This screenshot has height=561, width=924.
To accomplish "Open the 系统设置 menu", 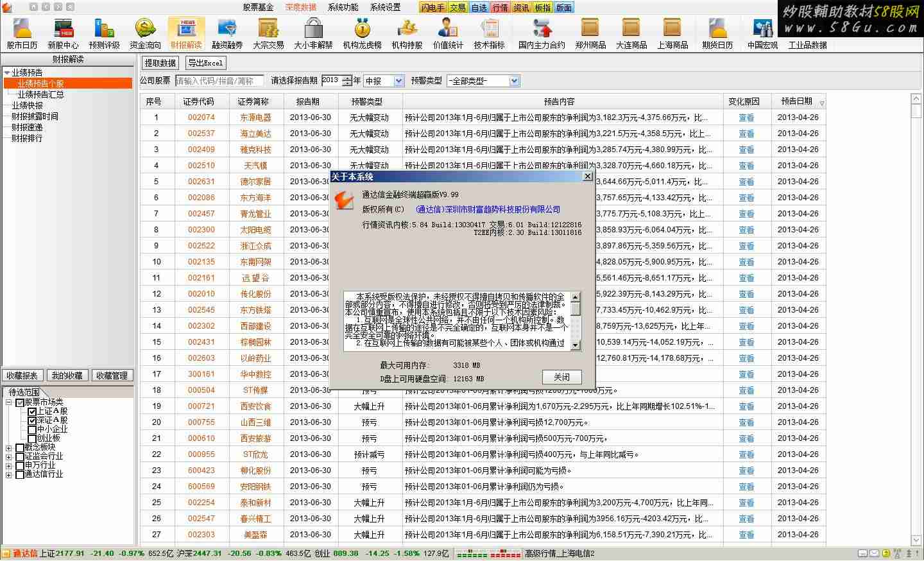I will point(386,8).
